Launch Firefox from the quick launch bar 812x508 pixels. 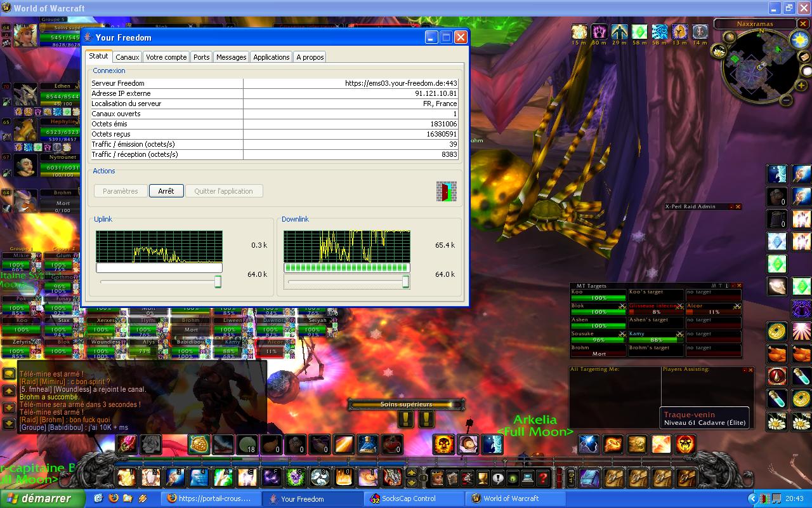[x=114, y=498]
